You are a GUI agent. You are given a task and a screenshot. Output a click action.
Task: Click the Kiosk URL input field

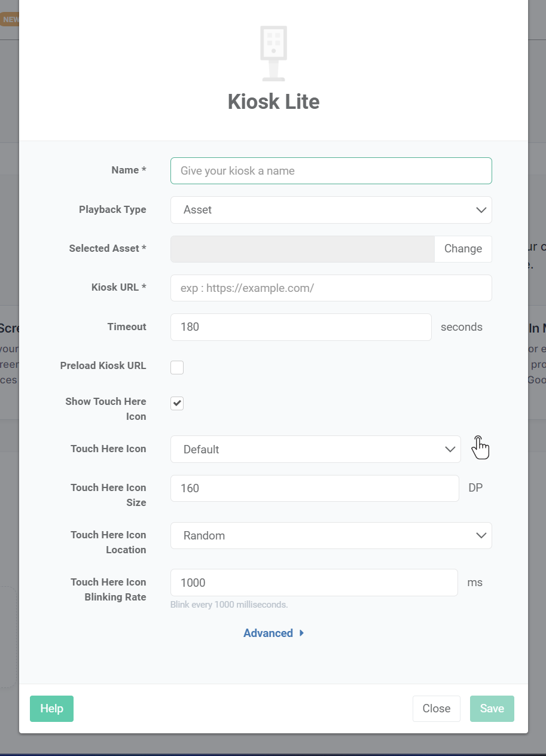tap(331, 288)
